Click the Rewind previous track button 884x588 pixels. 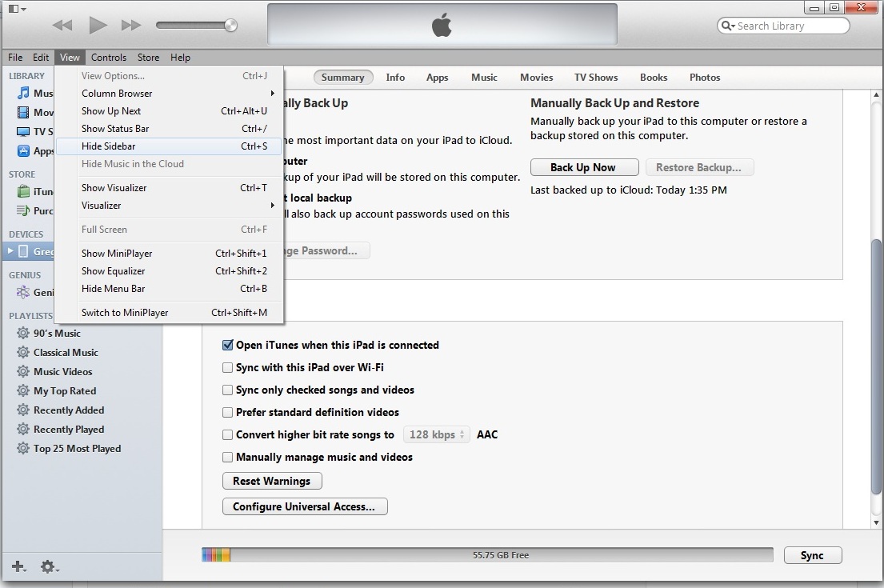pyautogui.click(x=62, y=26)
